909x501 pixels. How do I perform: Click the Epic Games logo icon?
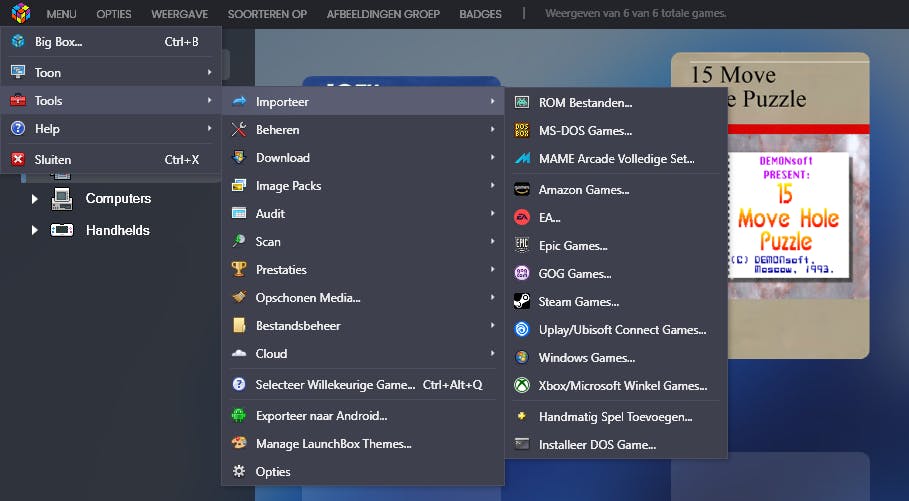(x=522, y=245)
